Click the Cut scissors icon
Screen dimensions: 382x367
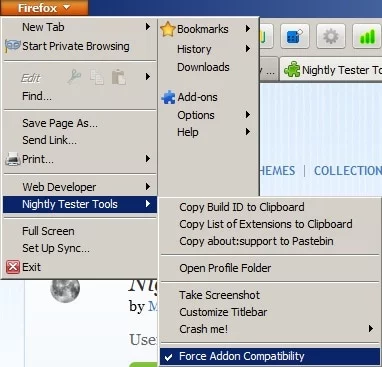pos(74,77)
